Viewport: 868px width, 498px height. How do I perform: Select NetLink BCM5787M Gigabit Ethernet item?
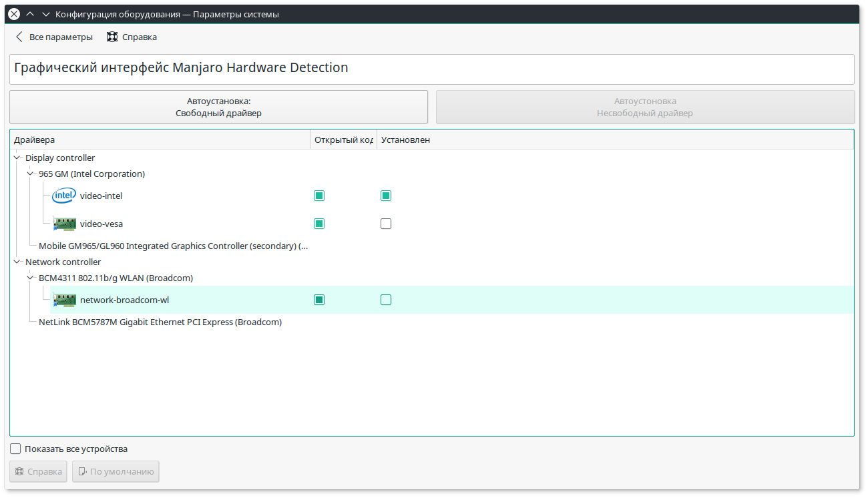[160, 322]
